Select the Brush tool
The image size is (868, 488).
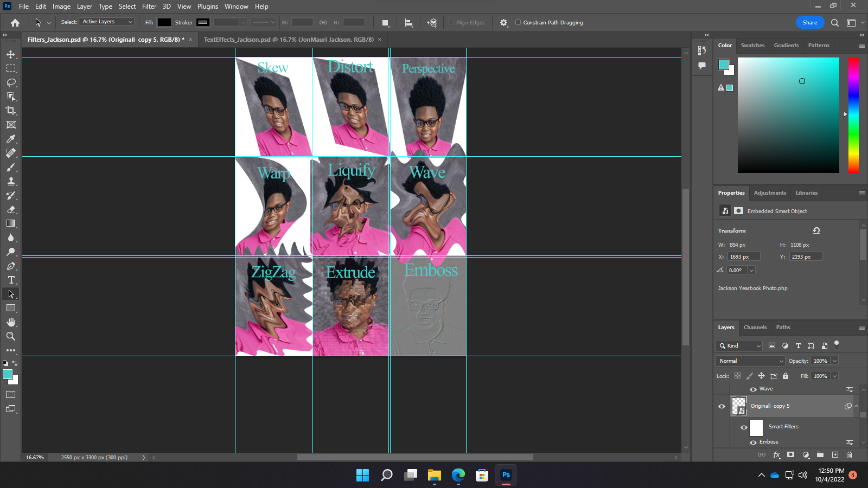(11, 167)
